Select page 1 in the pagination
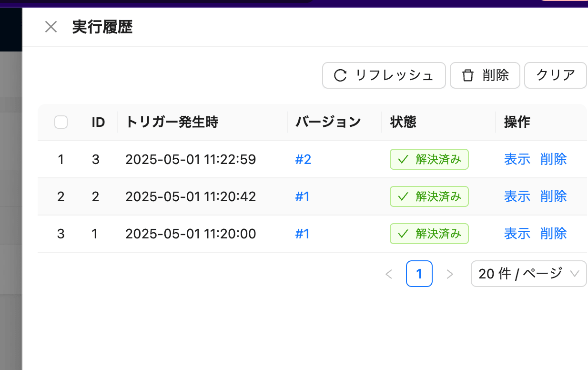588x370 pixels. [419, 274]
